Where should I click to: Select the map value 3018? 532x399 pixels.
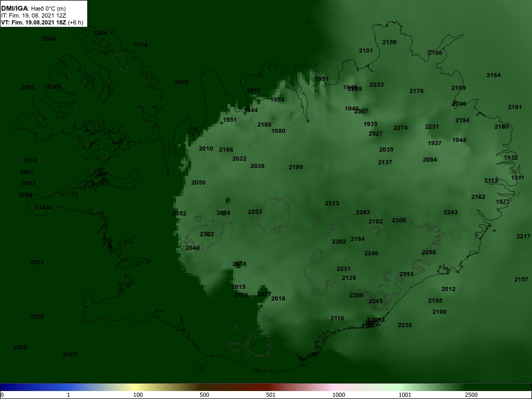pos(223,213)
